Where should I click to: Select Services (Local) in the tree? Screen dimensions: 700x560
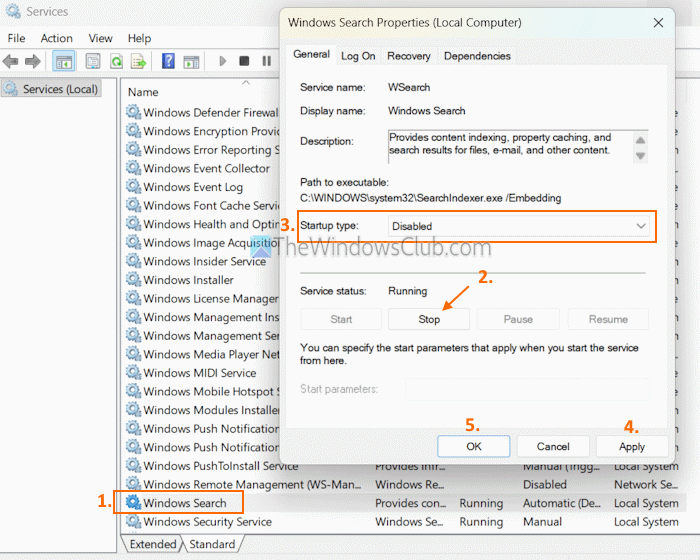(52, 89)
